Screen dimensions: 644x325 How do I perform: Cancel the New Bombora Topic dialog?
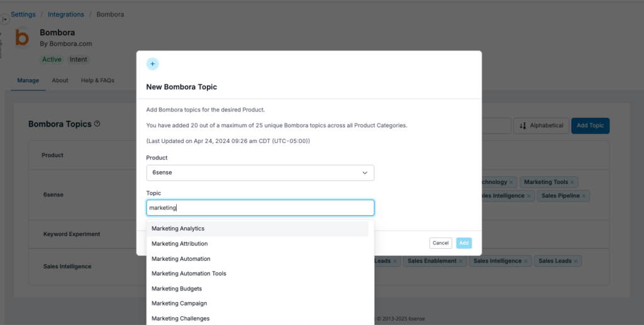(440, 243)
